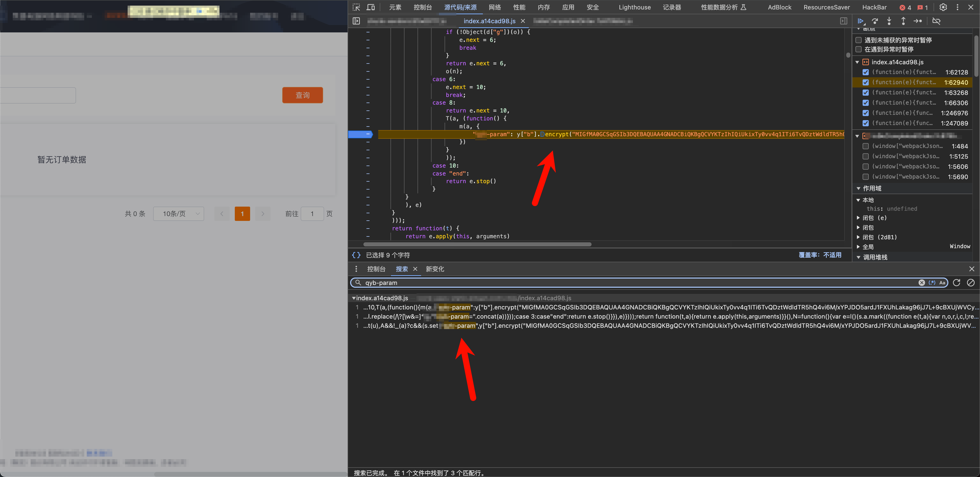Image resolution: width=980 pixels, height=477 pixels.
Task: Open the 10条/页 page size dropdown
Action: [x=178, y=214]
